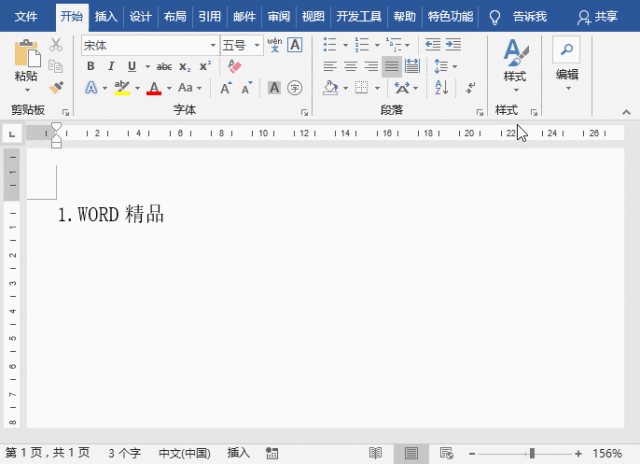Toggle subscript formatting
The width and height of the screenshot is (640, 464).
[184, 67]
